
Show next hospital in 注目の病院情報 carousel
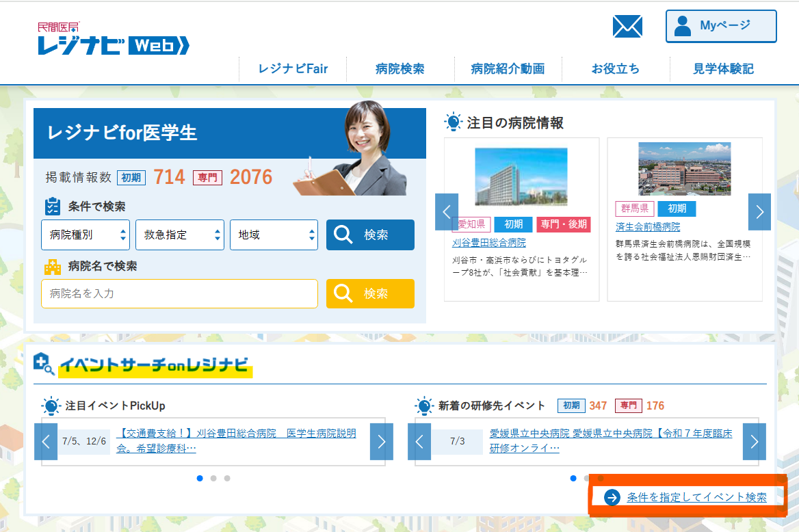760,212
